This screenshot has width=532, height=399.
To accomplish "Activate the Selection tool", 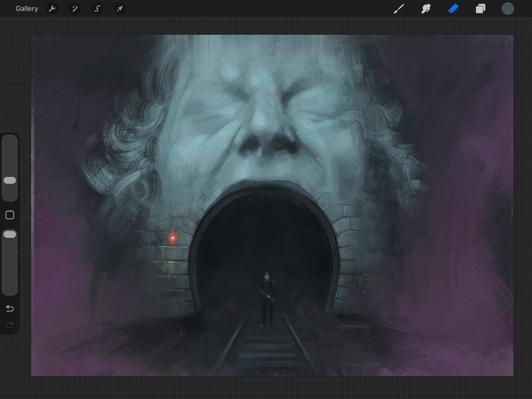I will [x=97, y=9].
